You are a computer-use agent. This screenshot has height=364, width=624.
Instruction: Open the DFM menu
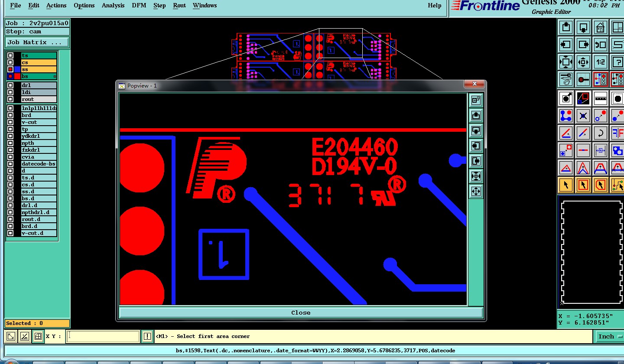point(139,6)
